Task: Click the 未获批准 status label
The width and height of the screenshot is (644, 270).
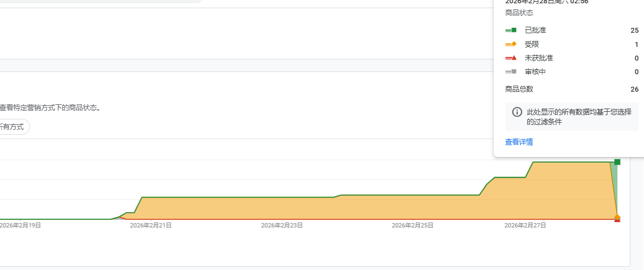Action: point(538,58)
